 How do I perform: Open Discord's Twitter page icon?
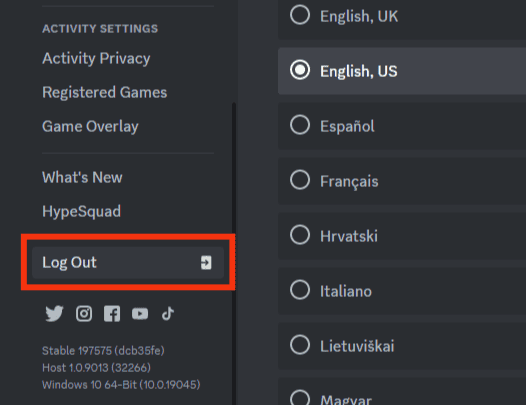tap(54, 314)
